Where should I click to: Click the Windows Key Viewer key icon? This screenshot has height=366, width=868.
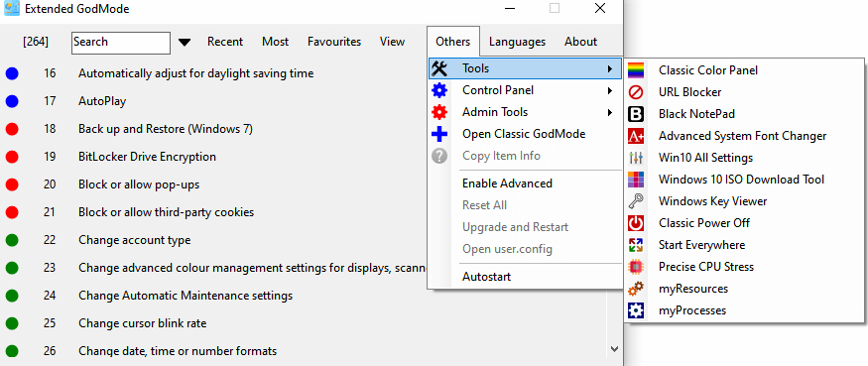point(636,201)
